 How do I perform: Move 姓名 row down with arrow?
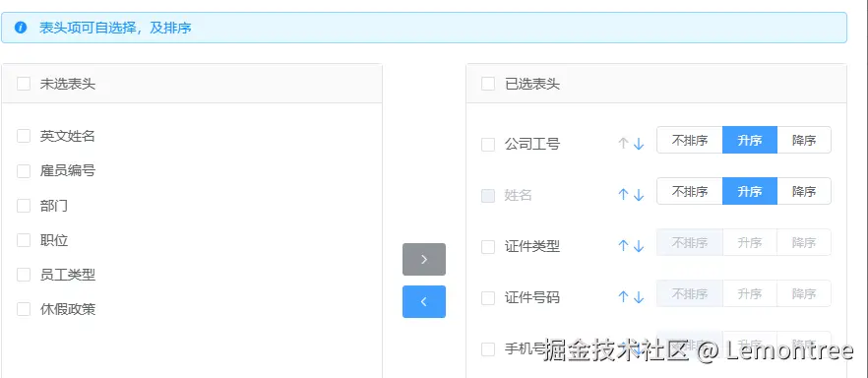(x=639, y=195)
